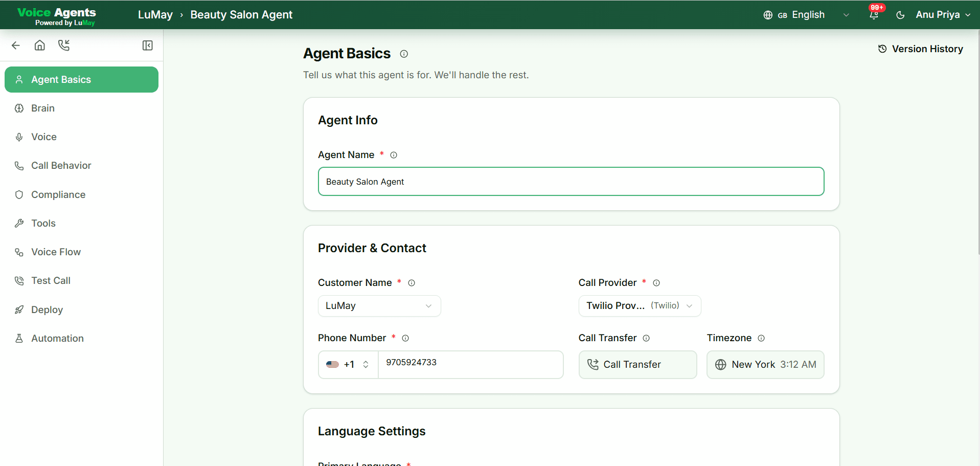Click the Automation flask icon
The width and height of the screenshot is (980, 466).
coord(19,338)
